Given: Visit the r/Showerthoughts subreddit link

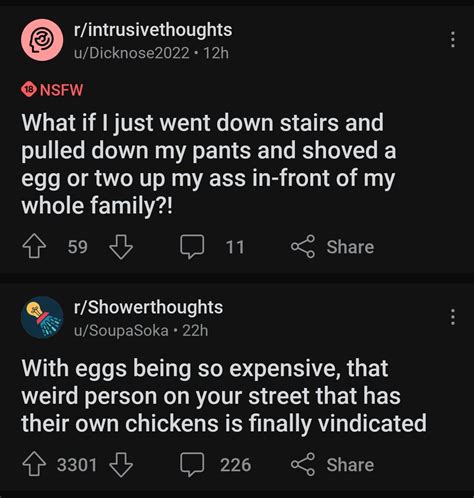Looking at the screenshot, I should [148, 307].
